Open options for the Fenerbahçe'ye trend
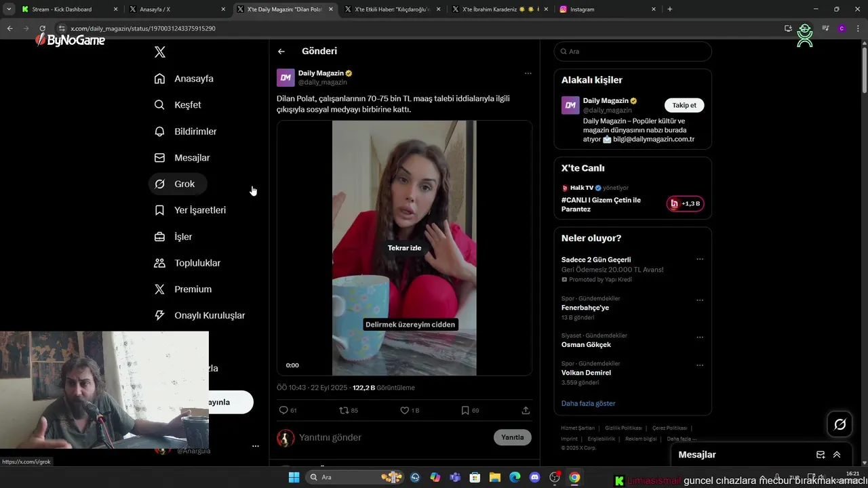Image resolution: width=868 pixels, height=488 pixels. [x=700, y=300]
